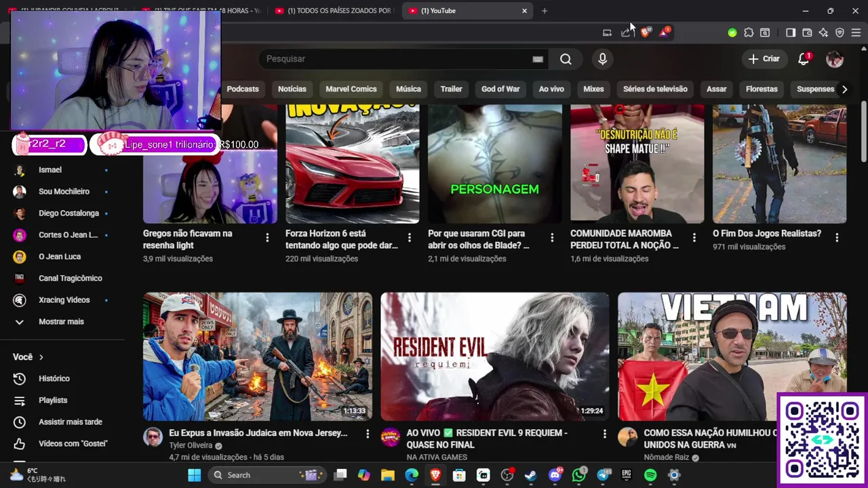Select the God of War filter chip
Image resolution: width=868 pixels, height=488 pixels.
[500, 89]
